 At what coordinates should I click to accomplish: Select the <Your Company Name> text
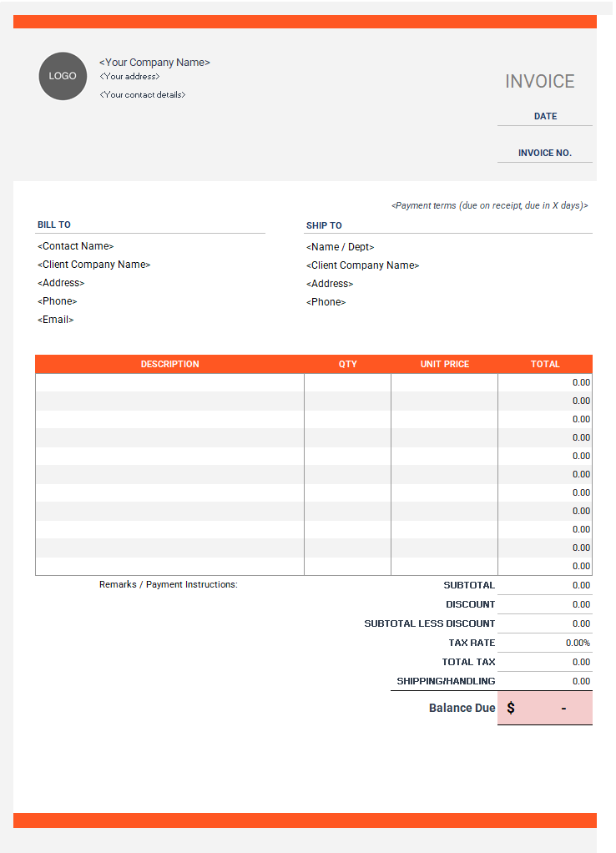point(154,63)
